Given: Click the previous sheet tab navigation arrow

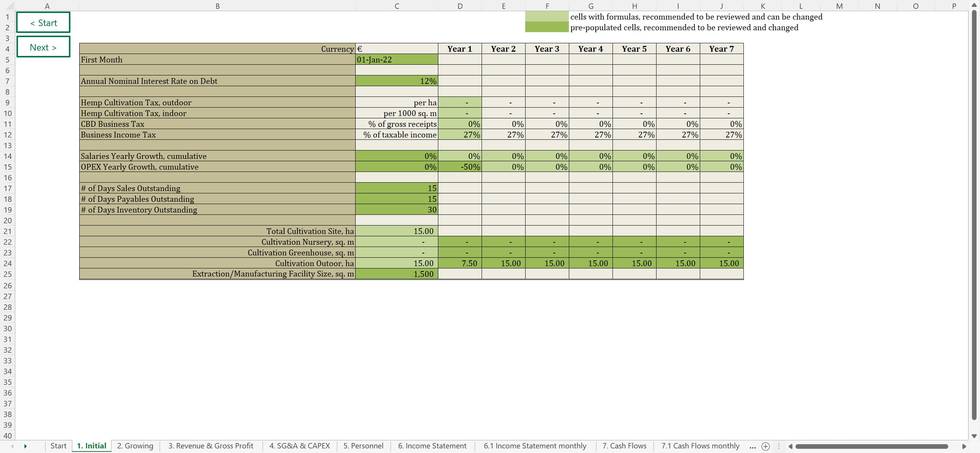Looking at the screenshot, I should pos(13,446).
